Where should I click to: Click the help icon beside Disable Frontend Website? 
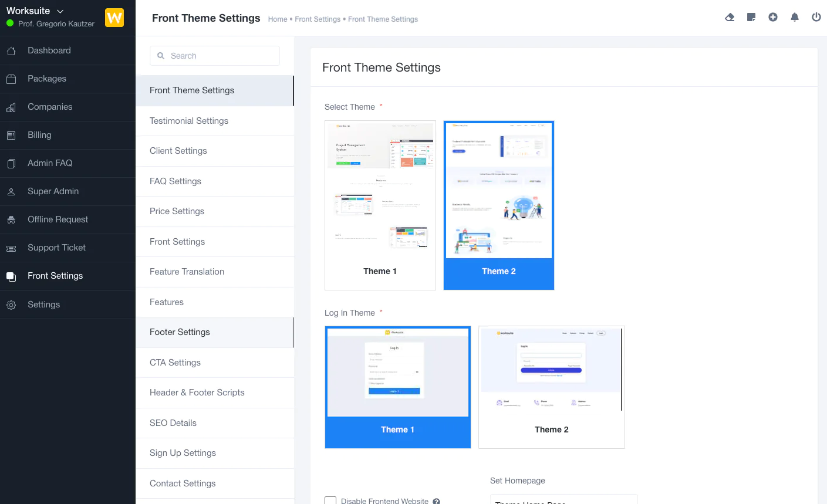[x=437, y=501]
